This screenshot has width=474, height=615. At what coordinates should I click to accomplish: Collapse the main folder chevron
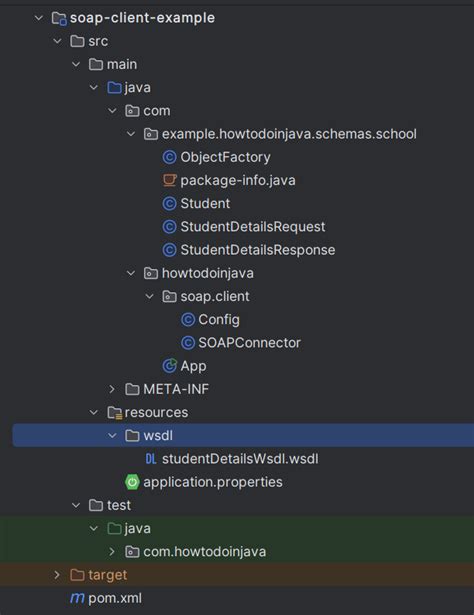click(x=76, y=64)
